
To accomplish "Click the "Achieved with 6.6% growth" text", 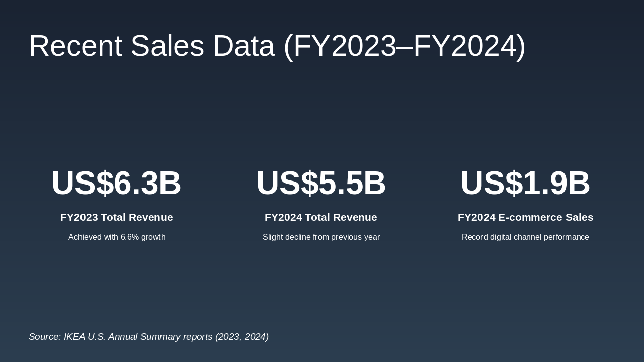I will (117, 237).
